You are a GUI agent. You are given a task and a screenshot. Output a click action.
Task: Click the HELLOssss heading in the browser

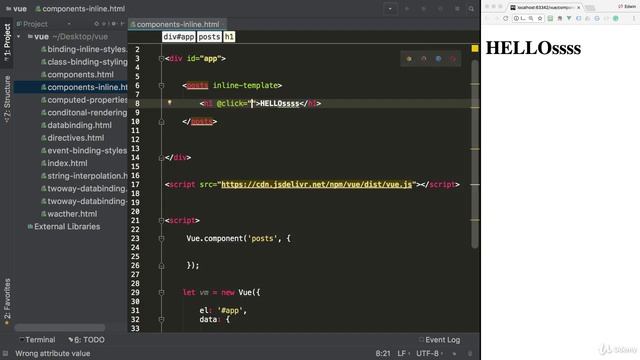533,48
